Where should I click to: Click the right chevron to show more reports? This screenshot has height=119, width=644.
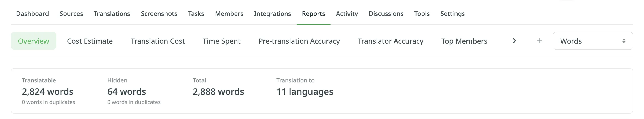pyautogui.click(x=514, y=41)
